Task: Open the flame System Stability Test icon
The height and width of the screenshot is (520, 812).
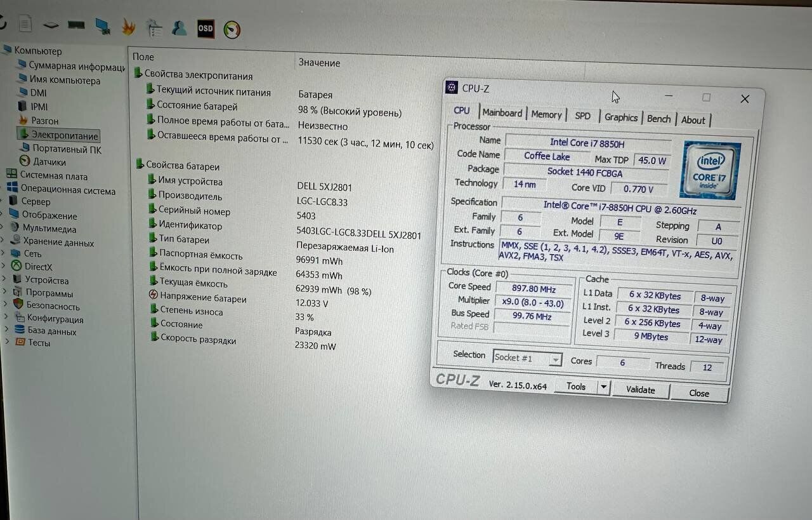Action: [x=128, y=27]
